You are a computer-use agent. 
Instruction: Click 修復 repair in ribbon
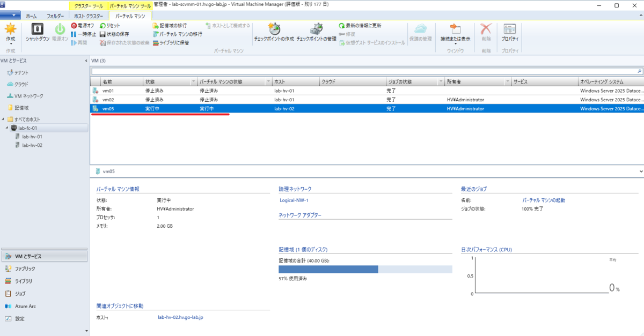point(347,34)
